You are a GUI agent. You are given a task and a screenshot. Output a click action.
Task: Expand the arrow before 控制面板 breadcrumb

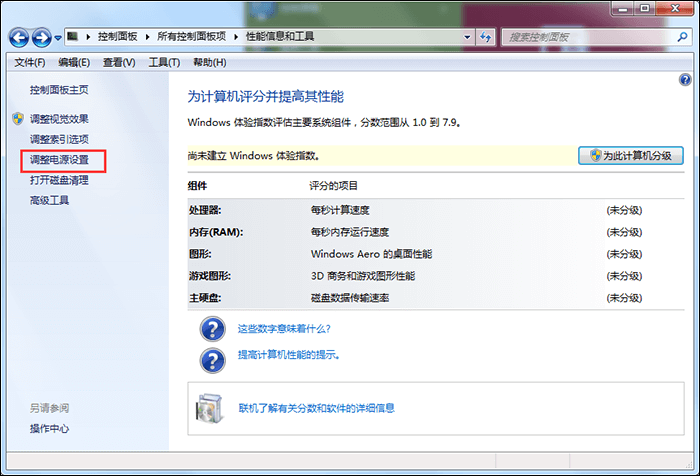[x=88, y=37]
